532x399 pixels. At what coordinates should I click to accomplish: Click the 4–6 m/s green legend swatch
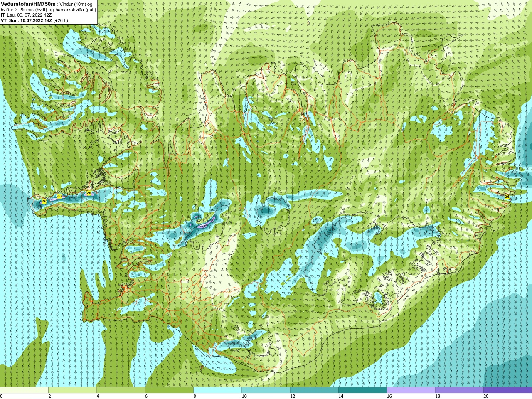pyautogui.click(x=121, y=390)
